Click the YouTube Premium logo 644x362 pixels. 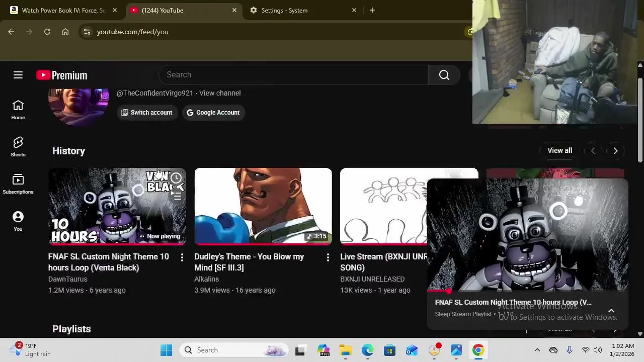tap(62, 75)
